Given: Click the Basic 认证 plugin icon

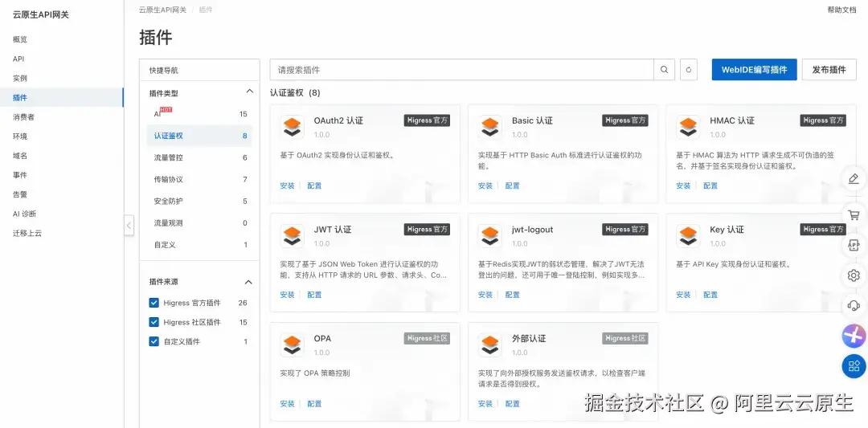Looking at the screenshot, I should 490,127.
